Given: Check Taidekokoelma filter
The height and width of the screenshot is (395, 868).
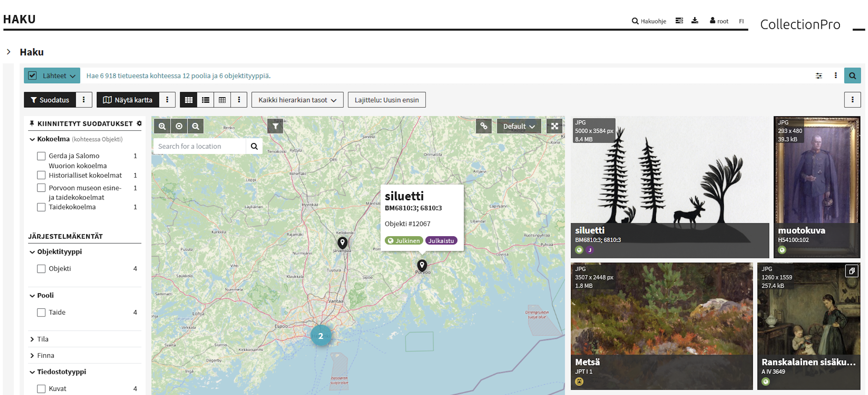Looking at the screenshot, I should (x=41, y=207).
